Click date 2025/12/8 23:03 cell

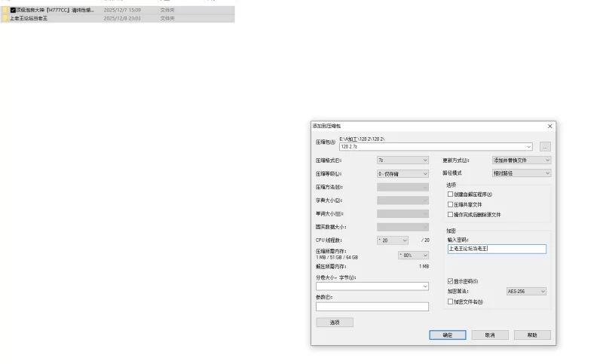(x=122, y=18)
